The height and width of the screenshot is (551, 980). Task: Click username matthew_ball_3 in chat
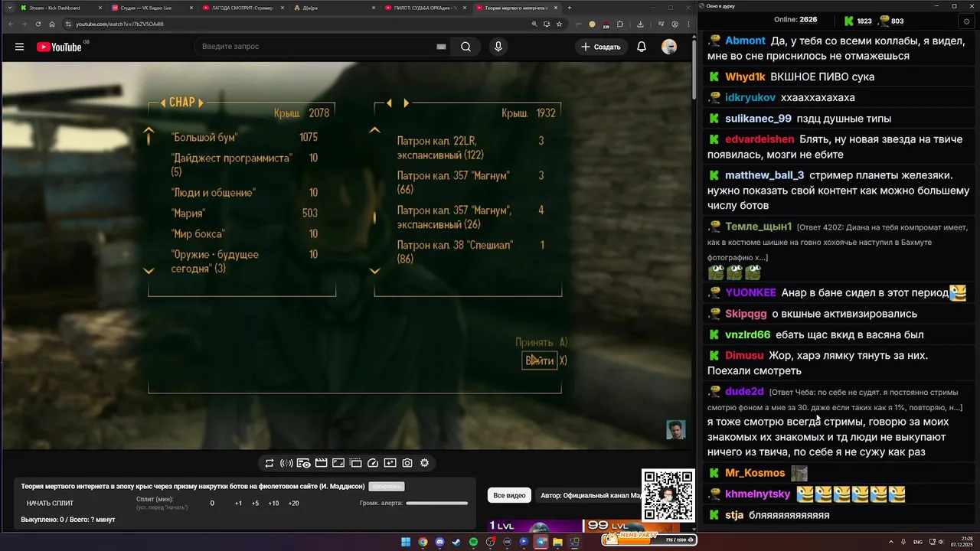(765, 175)
